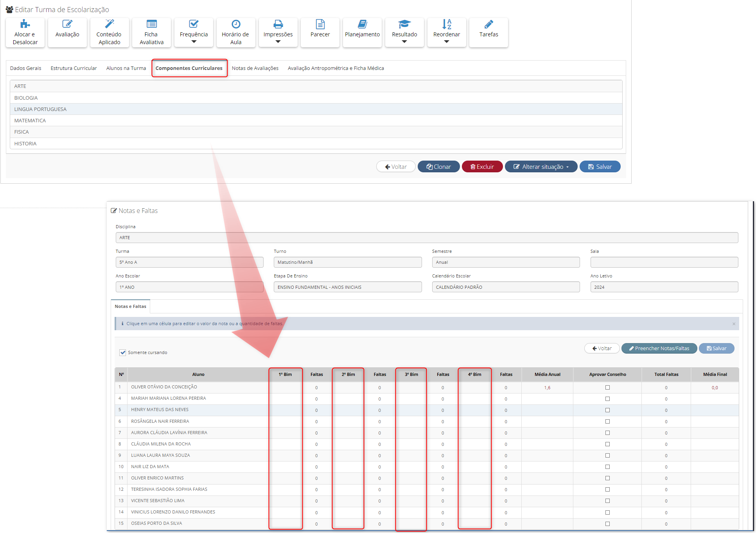Open Planejamento book icon
The image size is (756, 533).
(362, 24)
